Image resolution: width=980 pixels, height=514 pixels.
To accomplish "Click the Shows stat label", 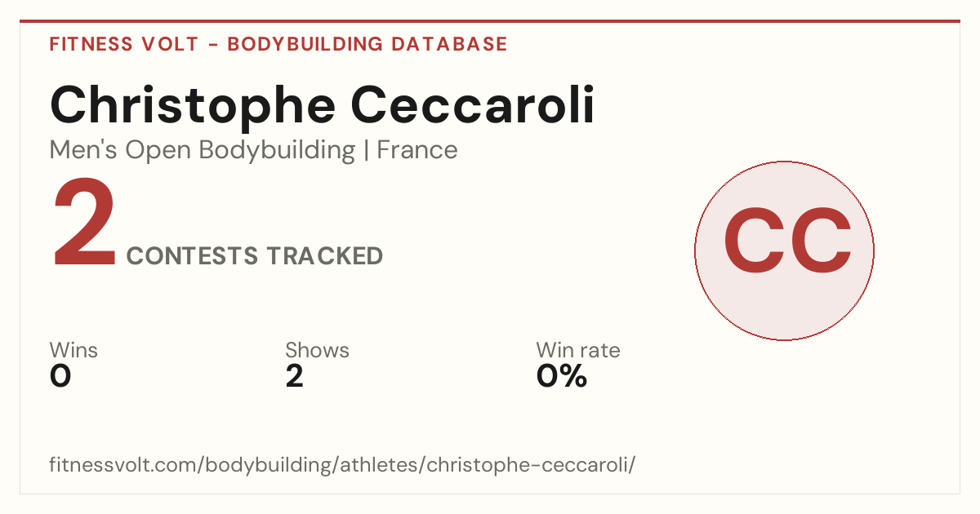I will [317, 350].
